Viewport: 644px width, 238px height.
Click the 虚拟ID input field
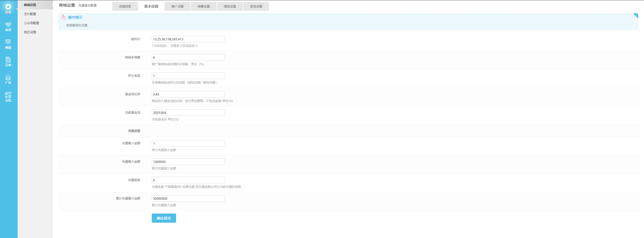[x=188, y=39]
